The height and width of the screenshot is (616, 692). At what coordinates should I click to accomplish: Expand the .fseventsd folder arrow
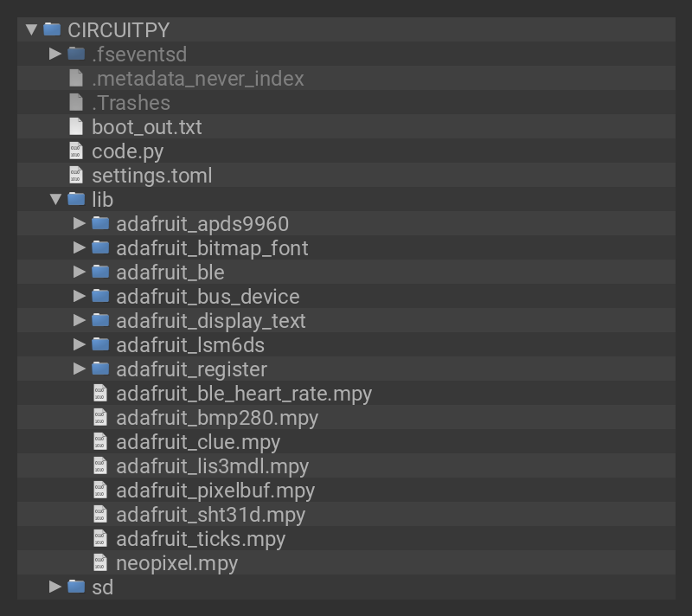tap(55, 54)
